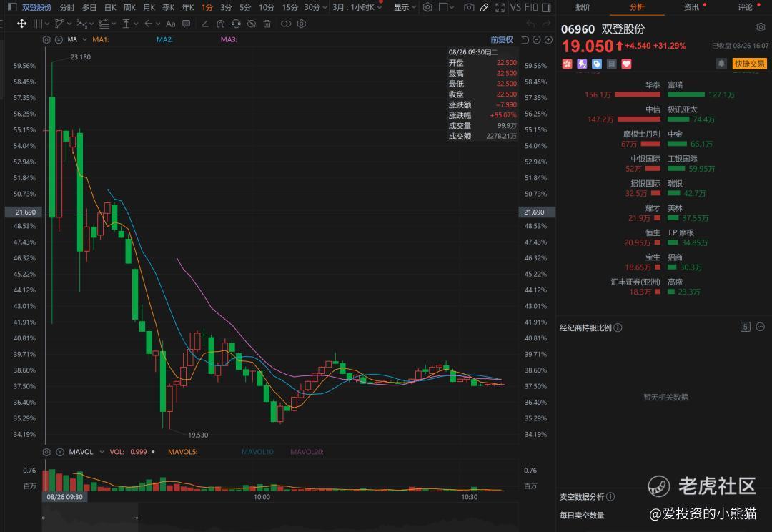Open the MA indicator type dropdown

[x=84, y=39]
